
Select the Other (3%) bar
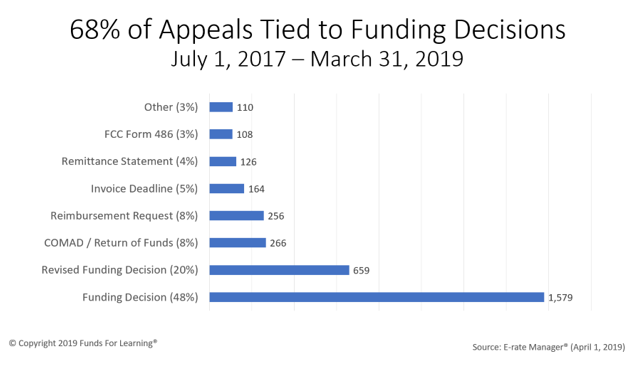(221, 107)
